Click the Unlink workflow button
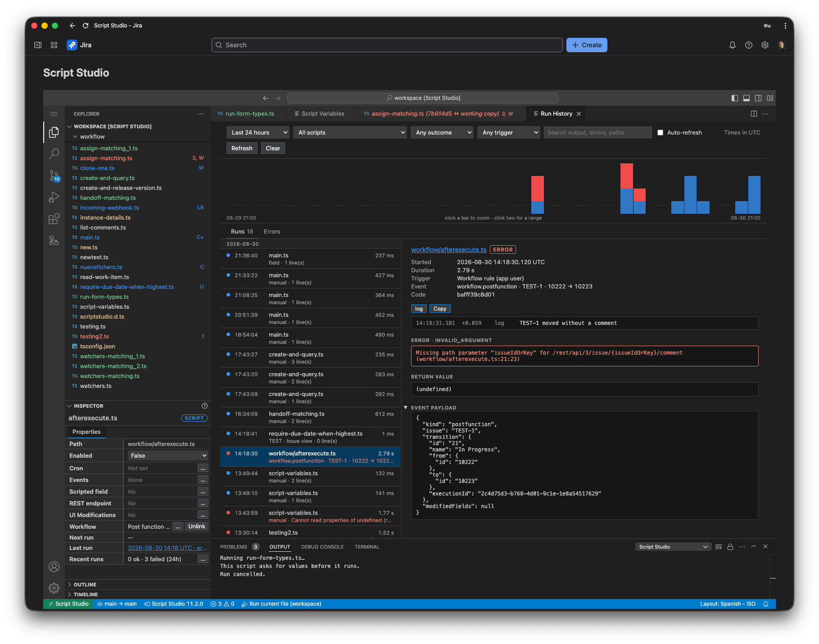Screen dimensions: 819x644 coord(197,527)
